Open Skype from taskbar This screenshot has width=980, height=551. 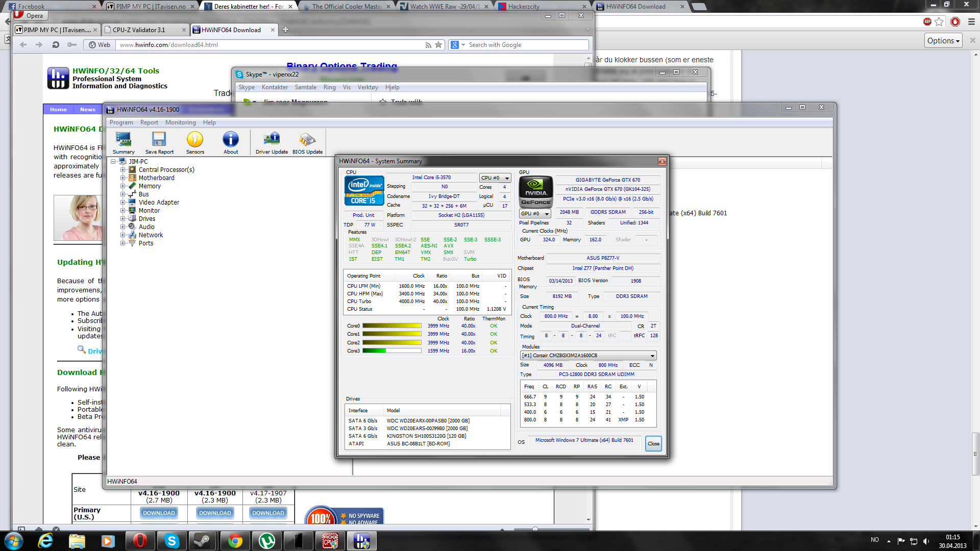172,541
